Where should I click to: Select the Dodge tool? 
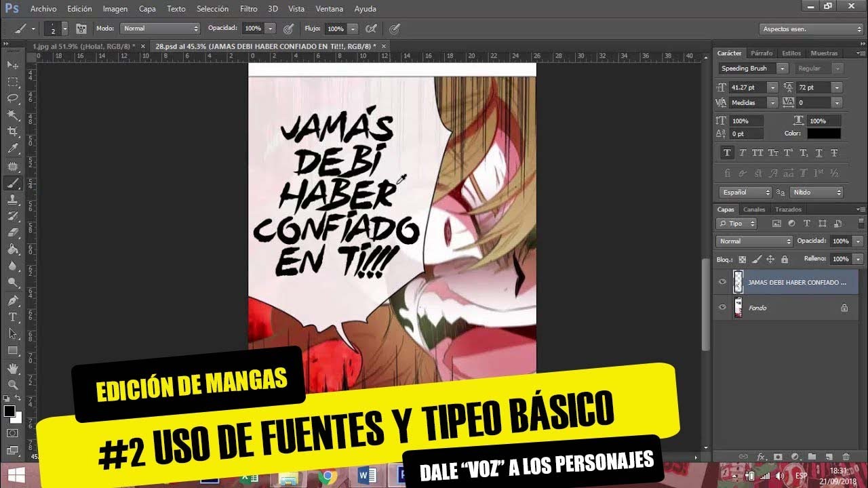[x=13, y=283]
